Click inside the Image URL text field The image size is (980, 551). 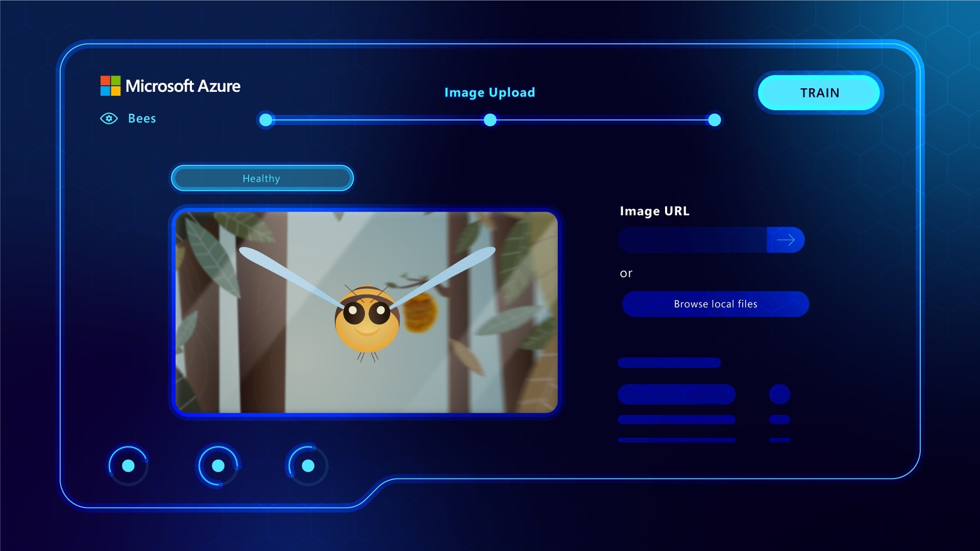coord(692,240)
